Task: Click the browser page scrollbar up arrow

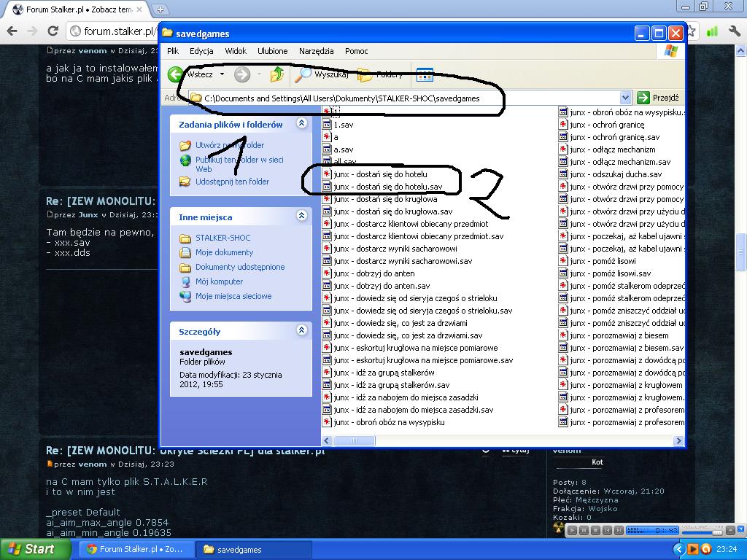Action: 741,50
